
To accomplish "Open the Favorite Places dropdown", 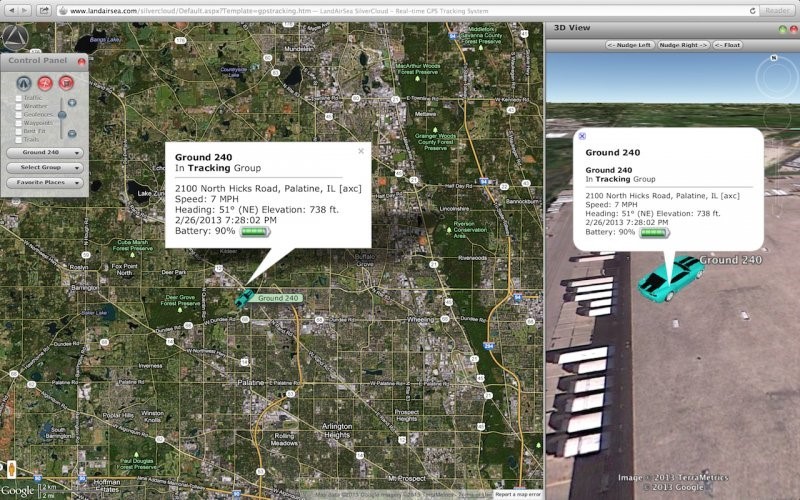I will (x=45, y=182).
